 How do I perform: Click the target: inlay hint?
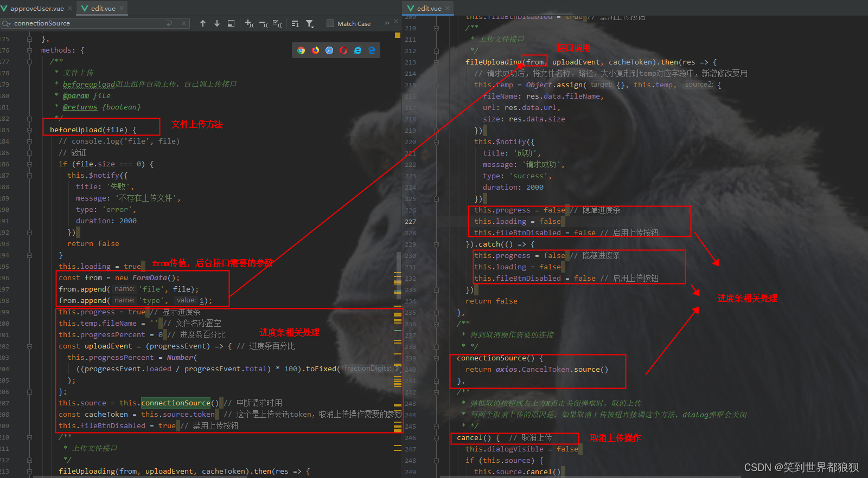pyautogui.click(x=601, y=85)
